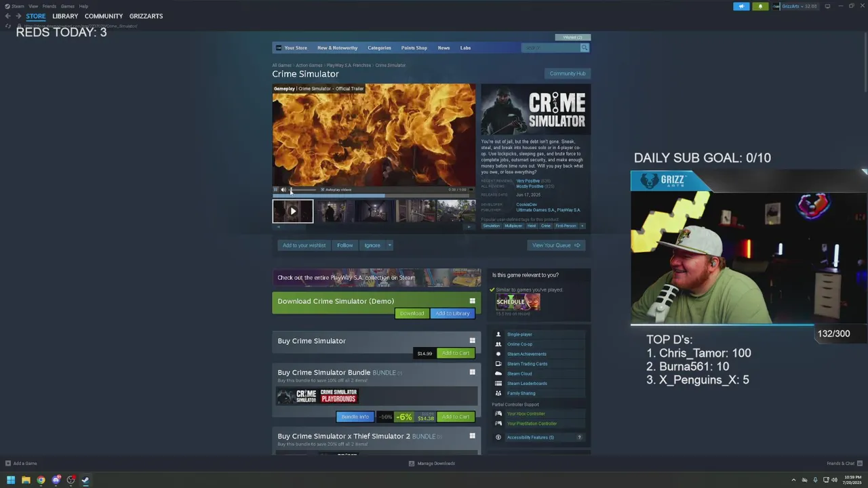Open View Your Queue

(556, 245)
